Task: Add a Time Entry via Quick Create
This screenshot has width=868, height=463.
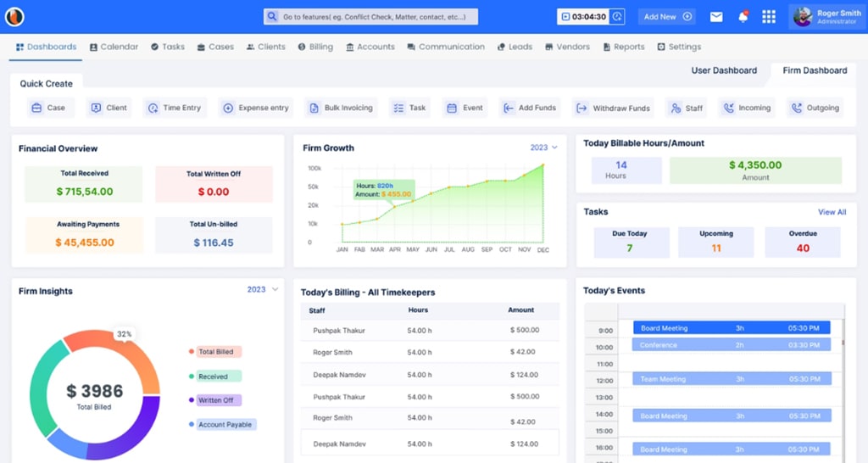Action: pyautogui.click(x=174, y=108)
